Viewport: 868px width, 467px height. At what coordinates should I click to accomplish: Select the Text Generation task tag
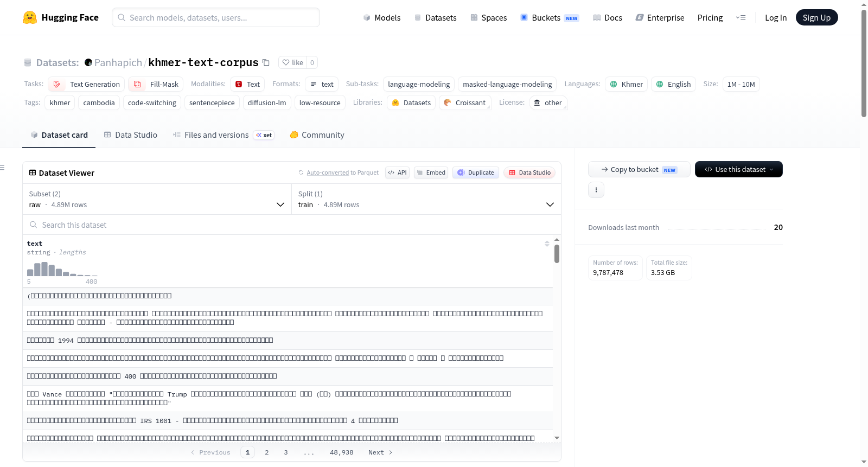coord(87,84)
